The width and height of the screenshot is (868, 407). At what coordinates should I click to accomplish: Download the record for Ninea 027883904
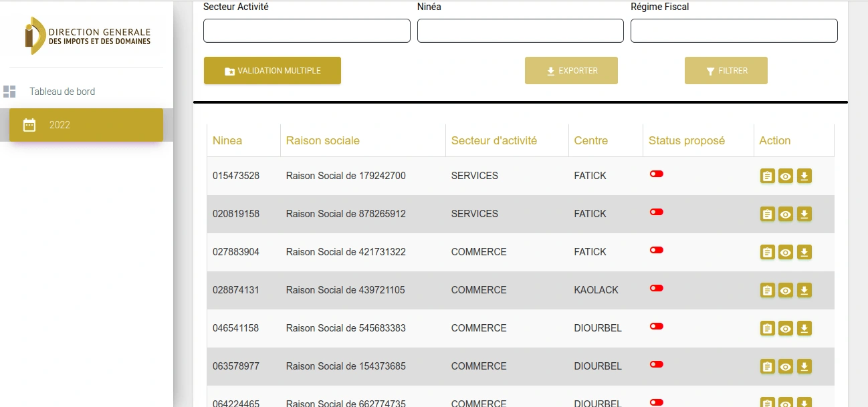tap(804, 253)
